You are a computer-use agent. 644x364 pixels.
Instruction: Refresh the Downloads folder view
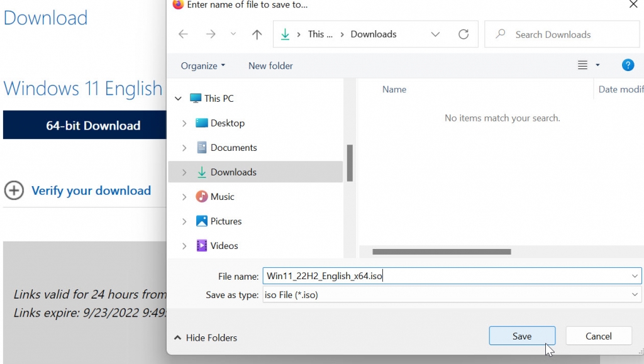point(464,34)
